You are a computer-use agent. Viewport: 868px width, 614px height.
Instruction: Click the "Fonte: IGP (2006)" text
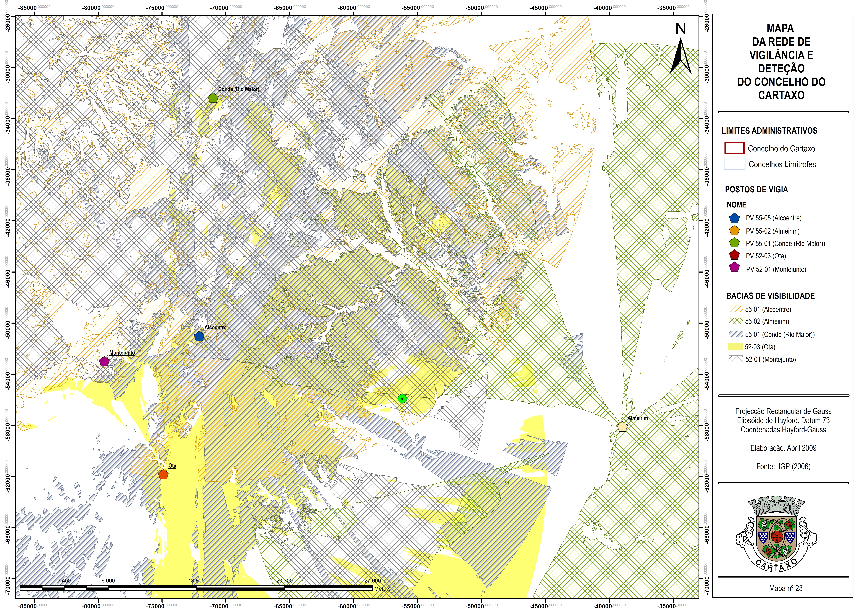(x=783, y=467)
